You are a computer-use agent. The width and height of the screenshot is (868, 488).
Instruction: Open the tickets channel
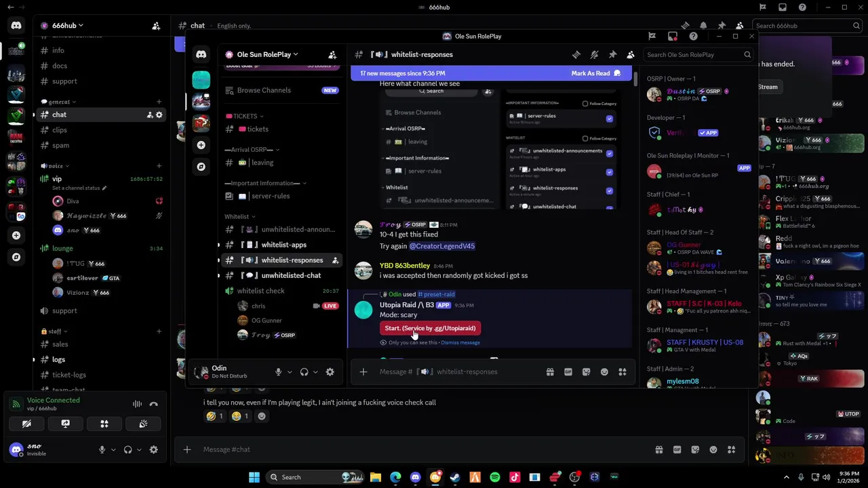pos(281,129)
